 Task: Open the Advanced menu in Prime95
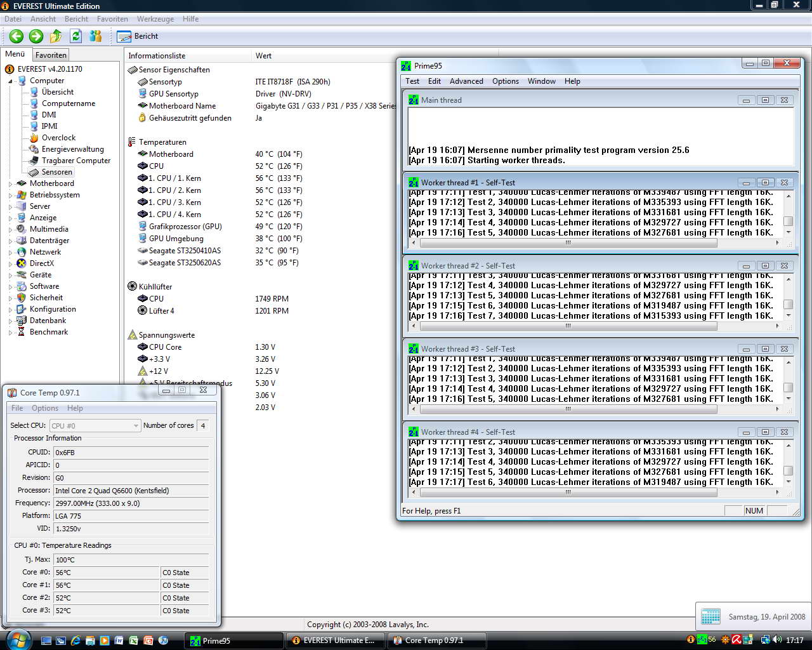(x=466, y=81)
